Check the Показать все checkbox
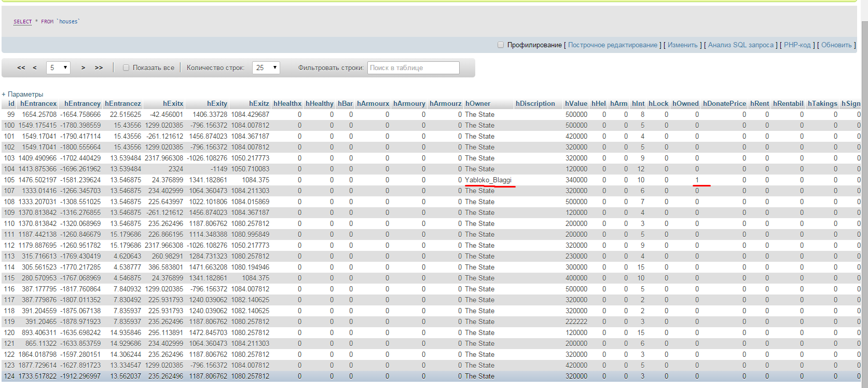 (x=126, y=68)
